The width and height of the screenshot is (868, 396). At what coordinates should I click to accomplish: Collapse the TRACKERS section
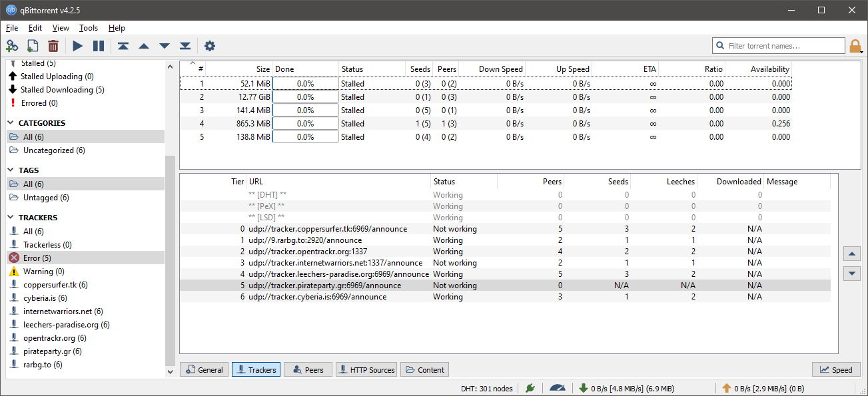(11, 218)
